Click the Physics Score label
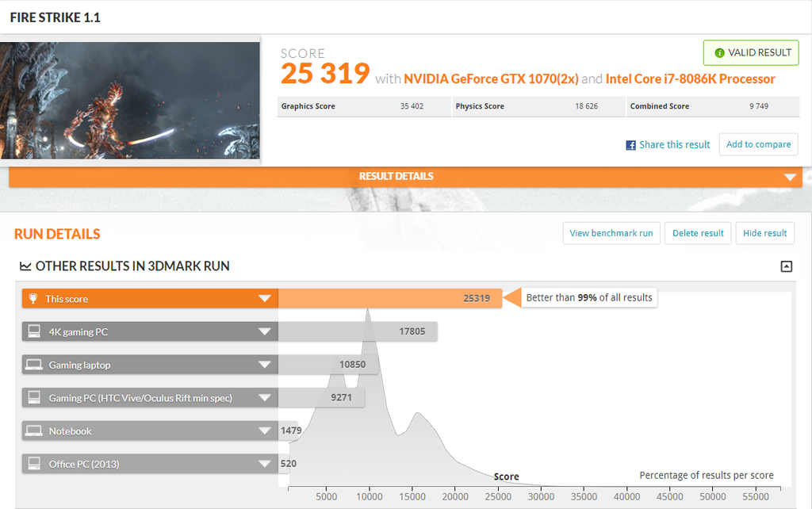812x509 pixels. click(x=480, y=106)
